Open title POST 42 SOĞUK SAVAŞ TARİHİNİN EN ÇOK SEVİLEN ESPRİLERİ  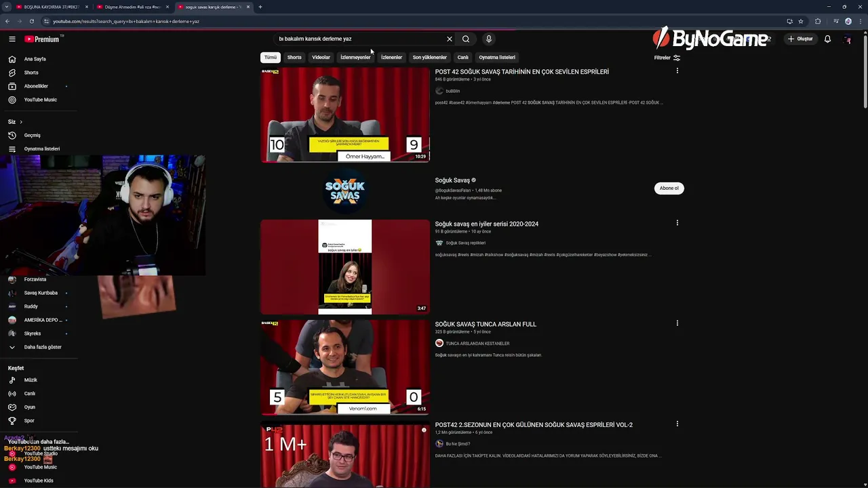point(521,72)
